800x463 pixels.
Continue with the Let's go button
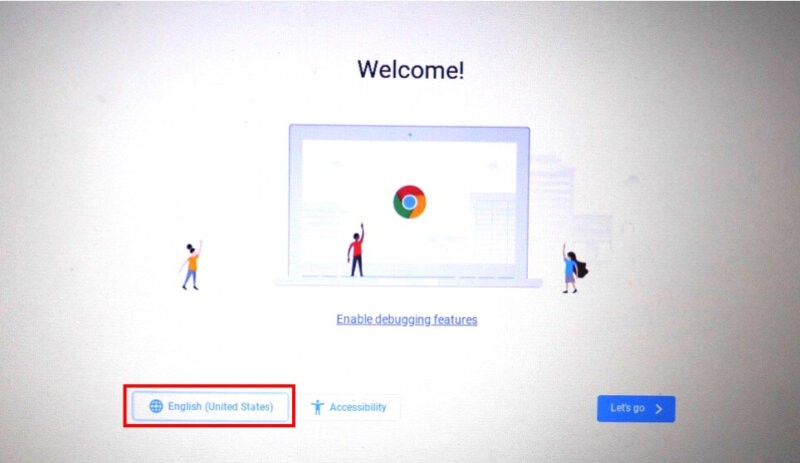[636, 409]
